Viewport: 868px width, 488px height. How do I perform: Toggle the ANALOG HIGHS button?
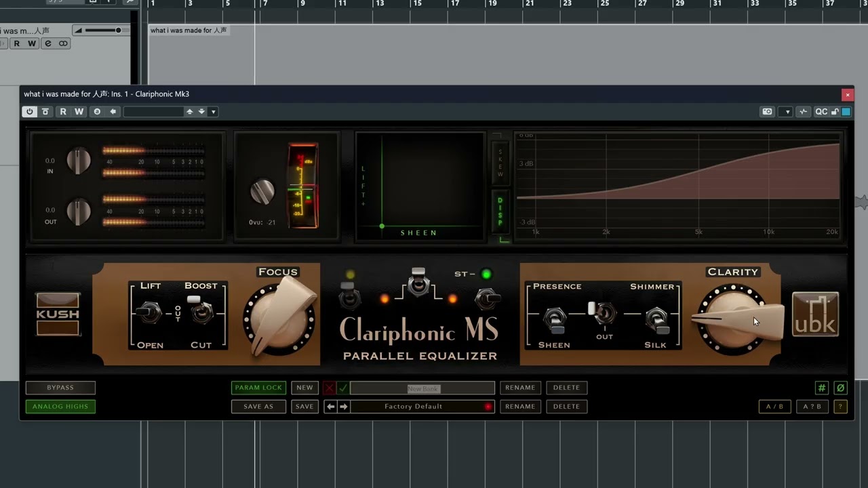tap(60, 407)
